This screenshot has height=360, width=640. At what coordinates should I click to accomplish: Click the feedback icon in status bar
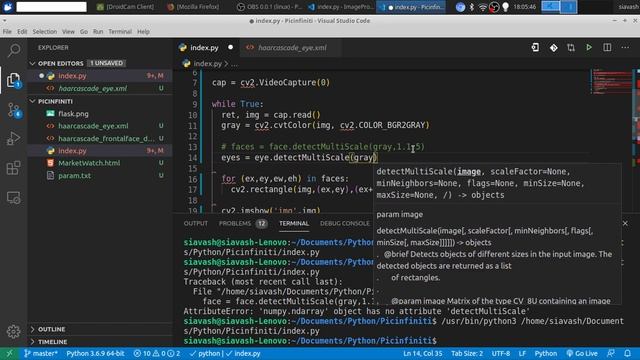(x=611, y=353)
